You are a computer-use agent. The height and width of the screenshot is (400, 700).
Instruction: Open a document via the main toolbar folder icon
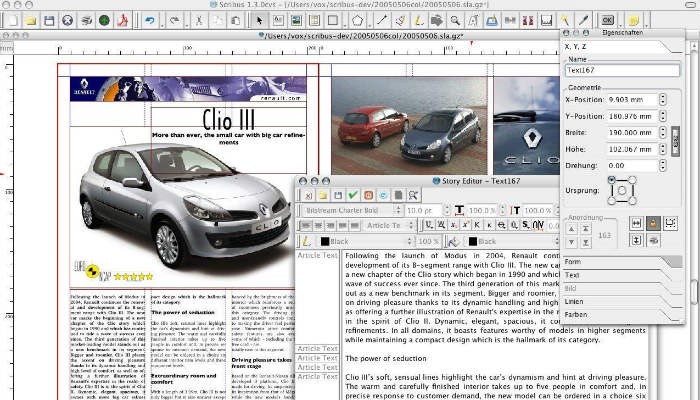tap(31, 21)
